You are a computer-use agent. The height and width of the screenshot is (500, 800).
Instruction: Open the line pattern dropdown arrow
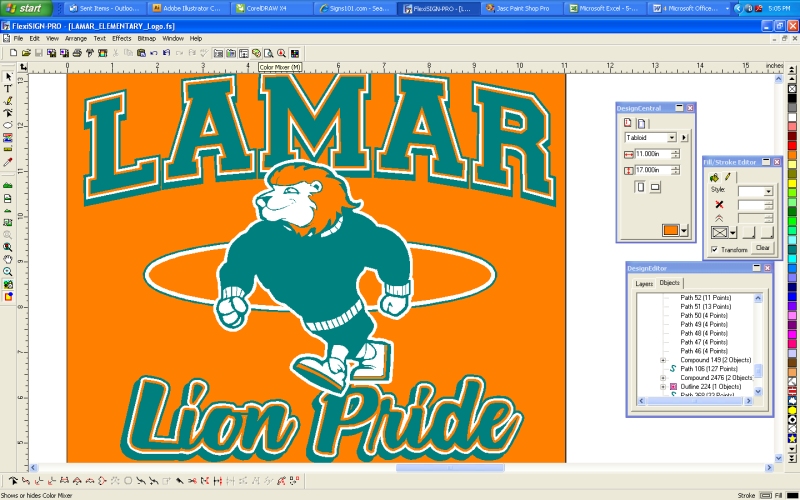[x=733, y=233]
